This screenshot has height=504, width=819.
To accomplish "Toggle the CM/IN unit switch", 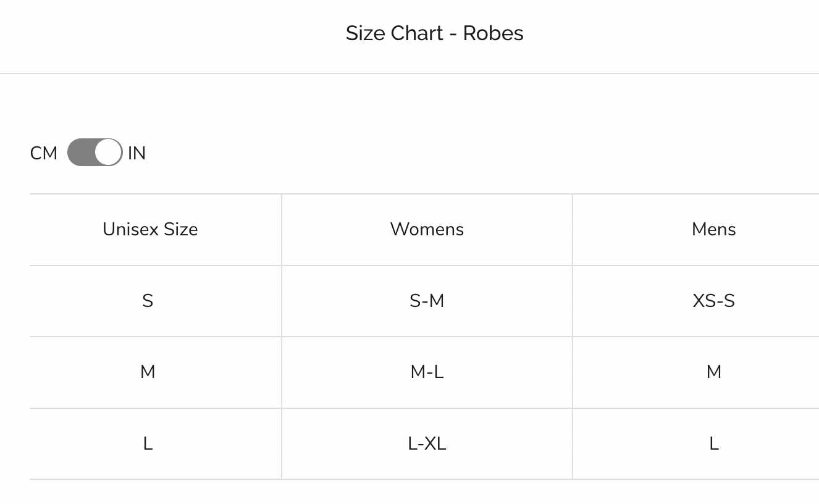I will 94,153.
